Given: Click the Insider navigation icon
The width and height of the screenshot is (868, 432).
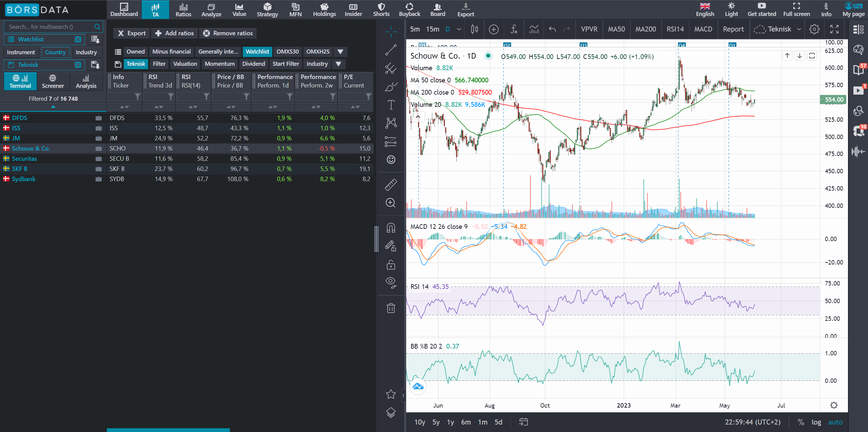Looking at the screenshot, I should (x=353, y=9).
